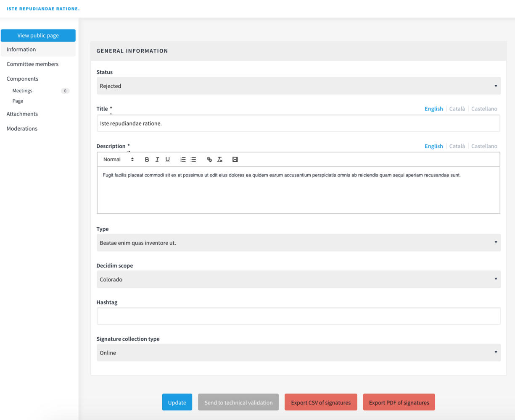Switch Description language to Castellano
The height and width of the screenshot is (420, 515).
pos(484,146)
